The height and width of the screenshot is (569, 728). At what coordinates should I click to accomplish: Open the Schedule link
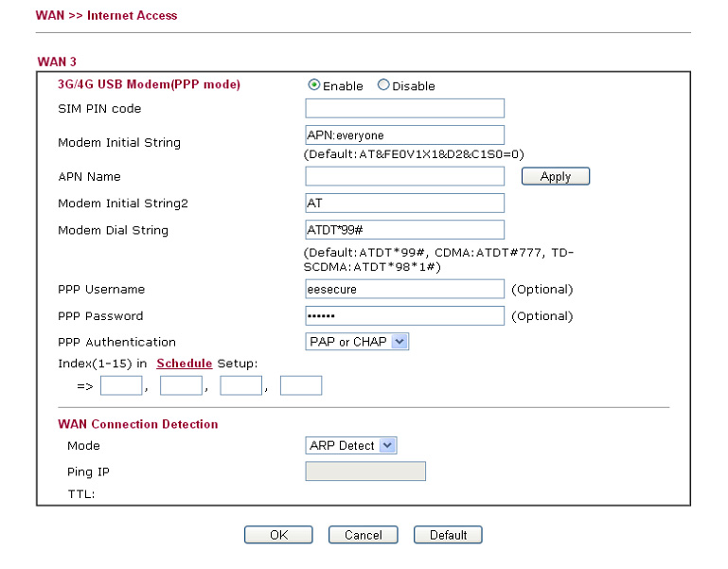185,364
